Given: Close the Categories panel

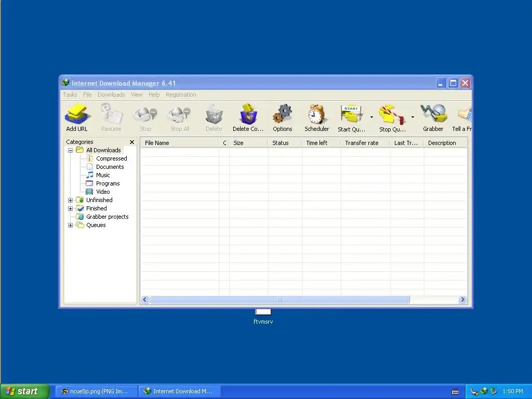Looking at the screenshot, I should pos(132,142).
